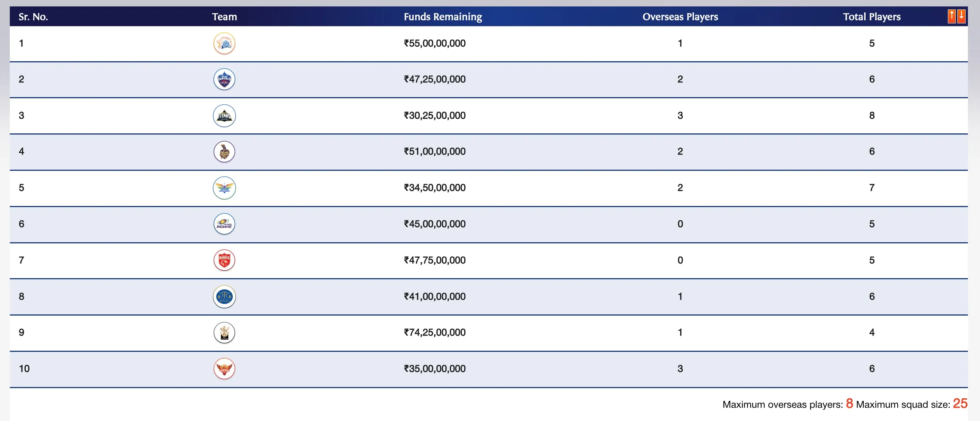Open the Rajasthan Royals logo
This screenshot has width=980, height=421.
(x=224, y=297)
